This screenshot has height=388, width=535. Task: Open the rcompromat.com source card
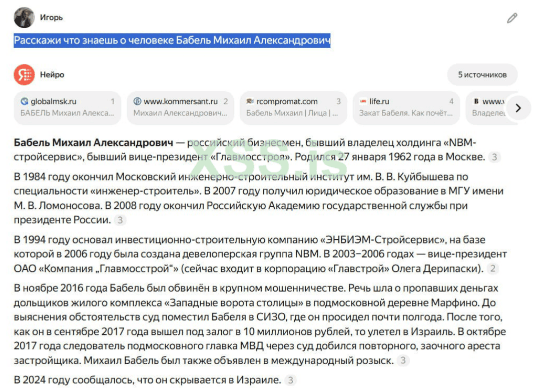click(293, 107)
